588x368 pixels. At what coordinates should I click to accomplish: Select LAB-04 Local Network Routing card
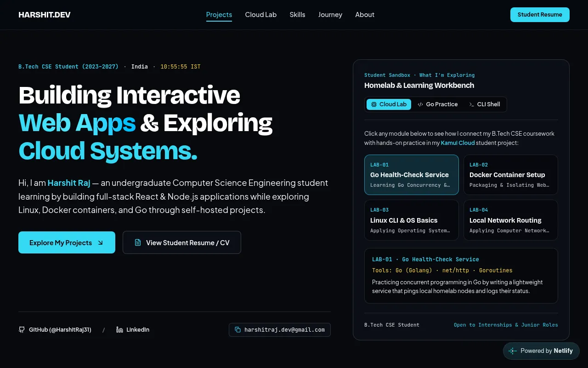(511, 220)
